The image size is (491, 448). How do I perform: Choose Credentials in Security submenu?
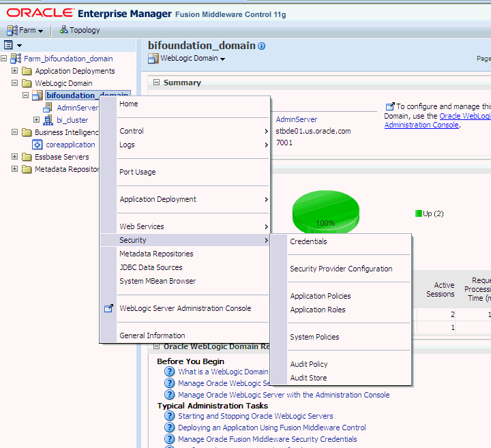tap(341, 241)
